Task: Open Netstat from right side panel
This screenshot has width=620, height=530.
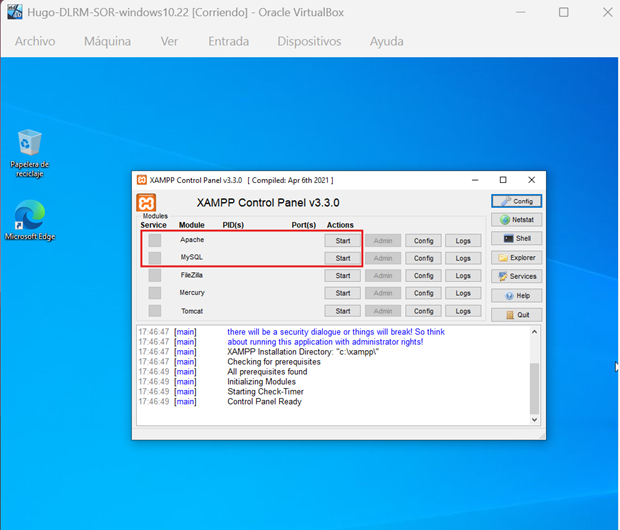Action: [516, 220]
